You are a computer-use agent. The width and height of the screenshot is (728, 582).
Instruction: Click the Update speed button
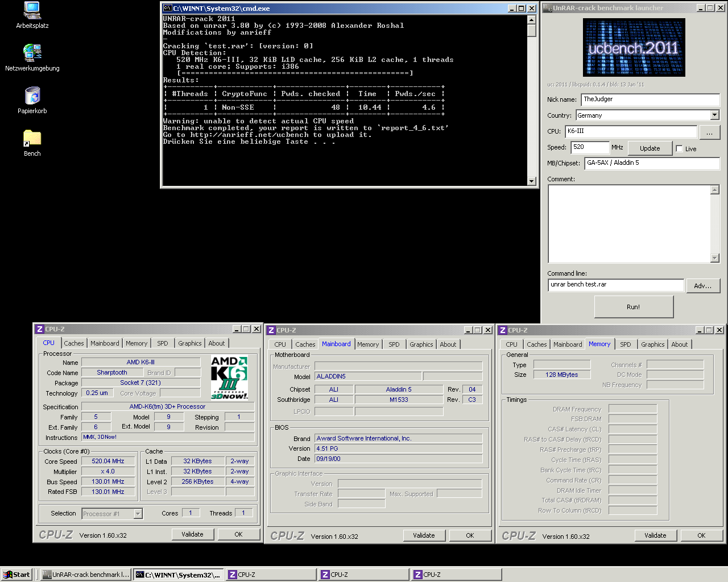pos(650,148)
